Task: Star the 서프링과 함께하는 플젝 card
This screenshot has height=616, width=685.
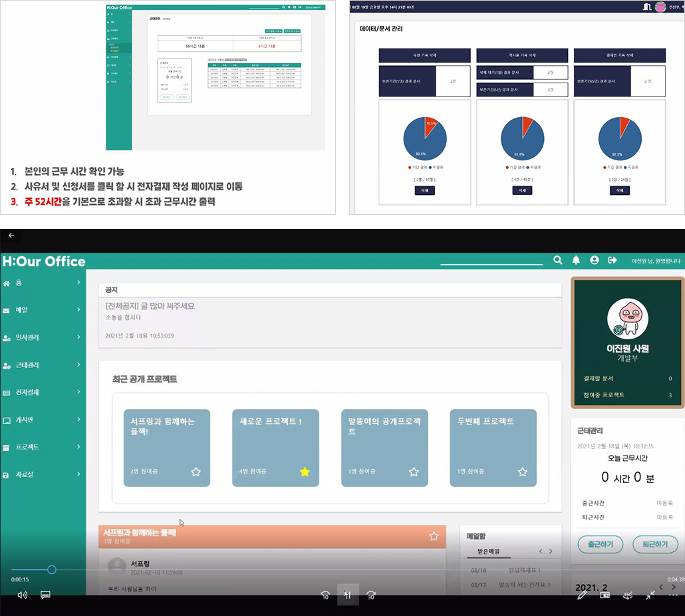Action: (x=196, y=472)
